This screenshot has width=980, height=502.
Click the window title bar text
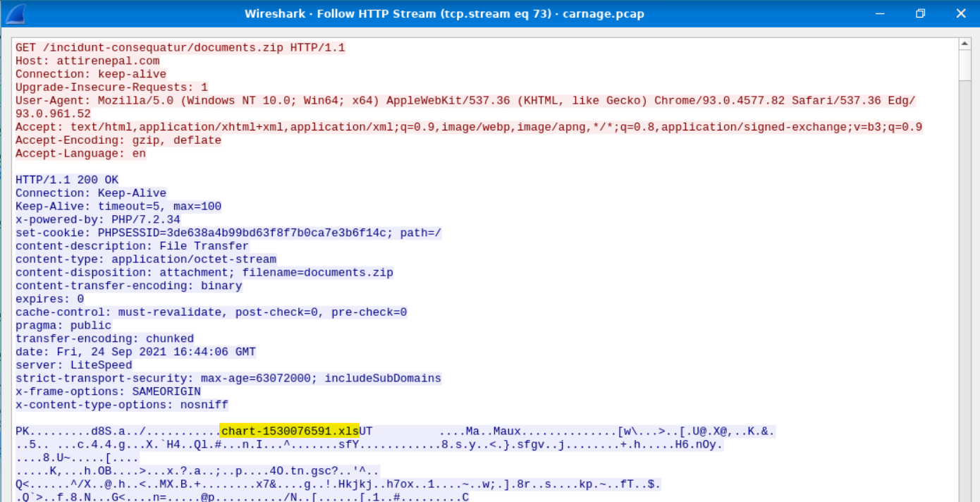(443, 13)
